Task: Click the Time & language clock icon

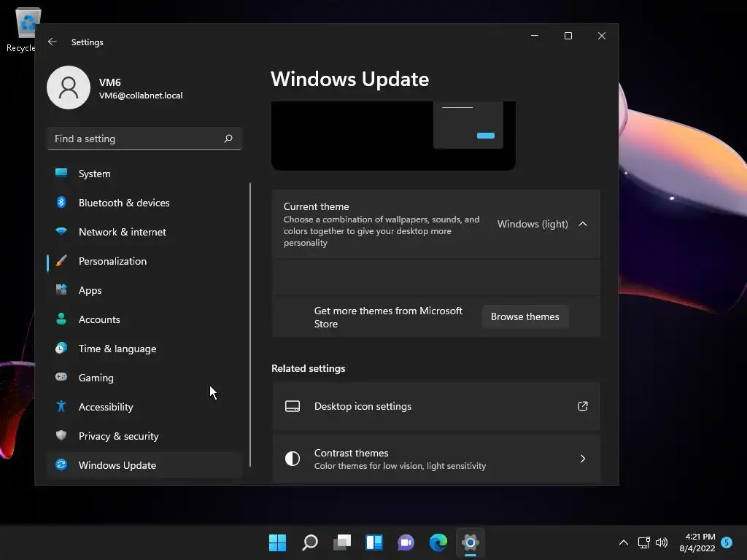Action: [x=61, y=348]
